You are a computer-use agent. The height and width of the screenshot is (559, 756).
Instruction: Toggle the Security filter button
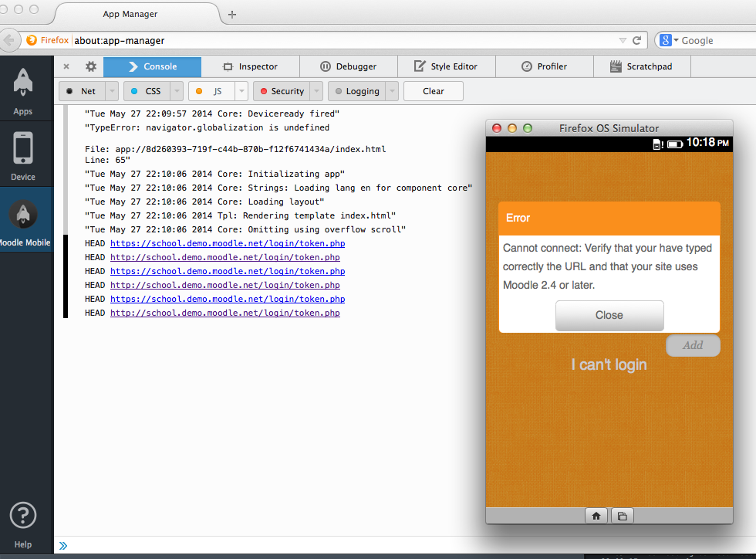282,91
